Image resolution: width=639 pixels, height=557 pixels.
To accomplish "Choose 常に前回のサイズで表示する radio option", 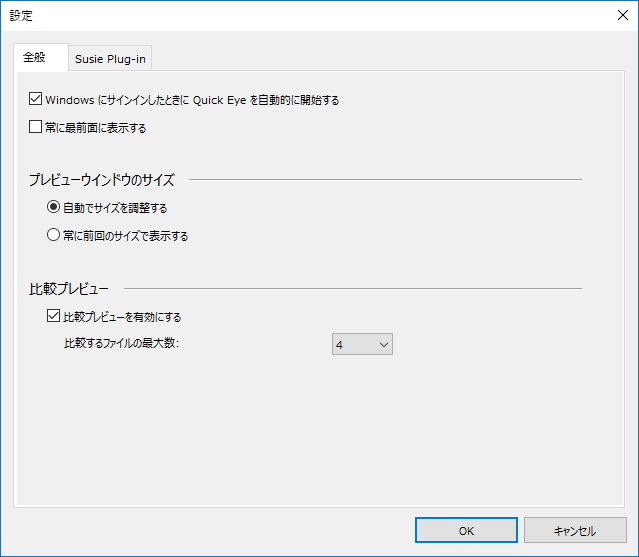I will (53, 235).
